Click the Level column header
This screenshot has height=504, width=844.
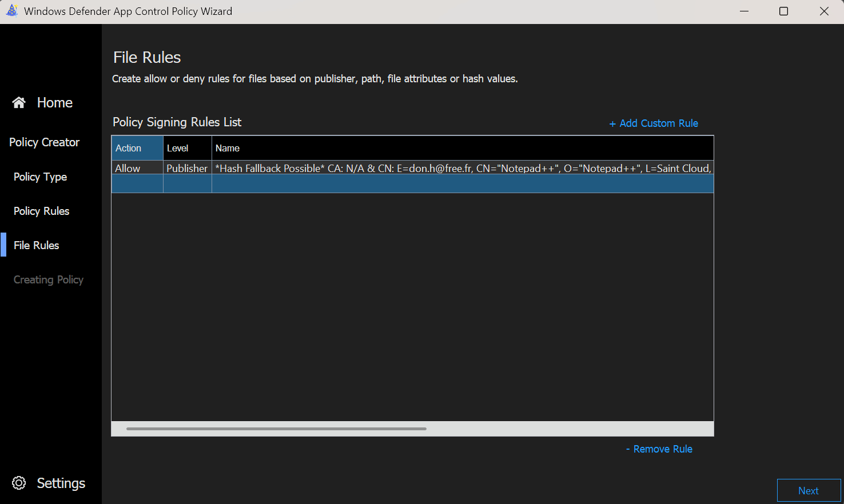(187, 148)
